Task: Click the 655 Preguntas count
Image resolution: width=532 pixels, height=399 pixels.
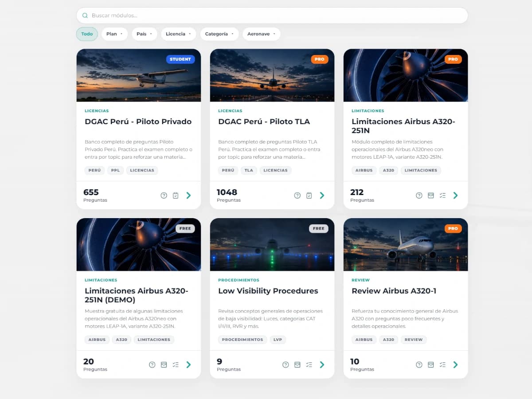Action: point(95,195)
